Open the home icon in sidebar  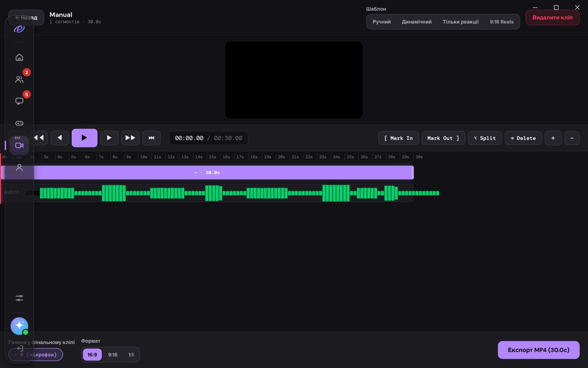pyautogui.click(x=19, y=57)
